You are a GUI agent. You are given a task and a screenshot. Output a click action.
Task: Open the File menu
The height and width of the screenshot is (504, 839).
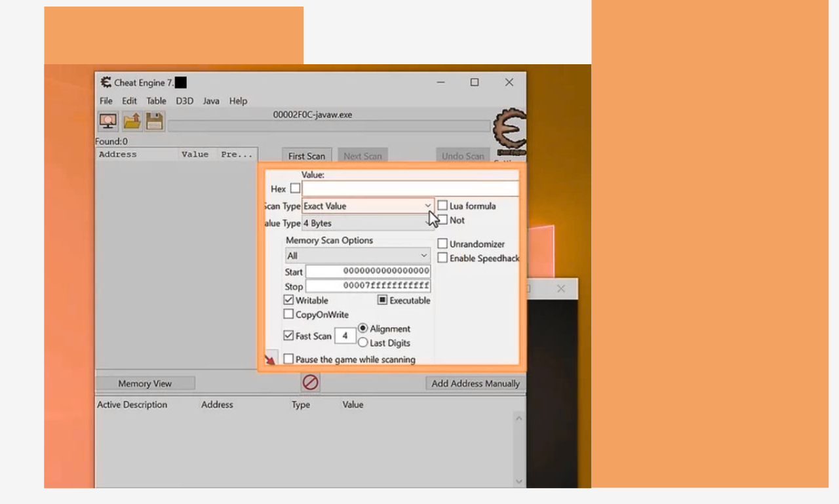pyautogui.click(x=106, y=101)
